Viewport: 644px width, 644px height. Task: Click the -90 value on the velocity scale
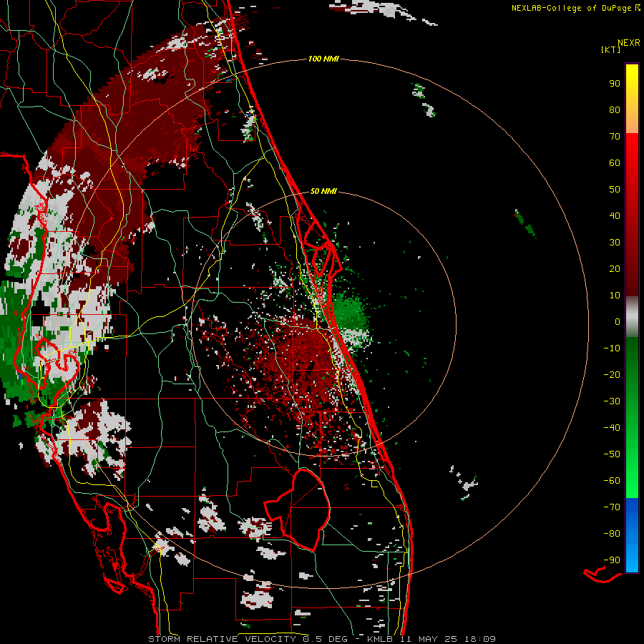612,560
